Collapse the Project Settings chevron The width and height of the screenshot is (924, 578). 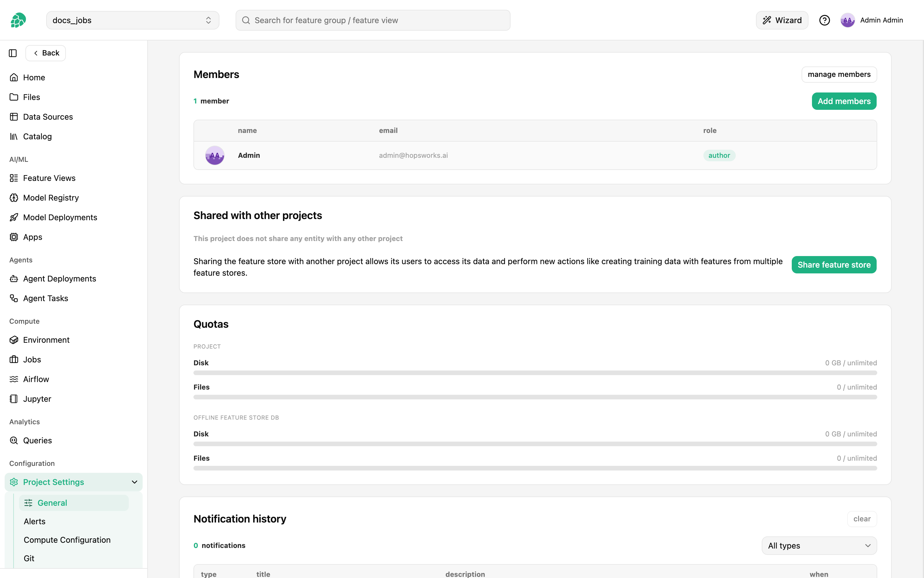coord(134,482)
